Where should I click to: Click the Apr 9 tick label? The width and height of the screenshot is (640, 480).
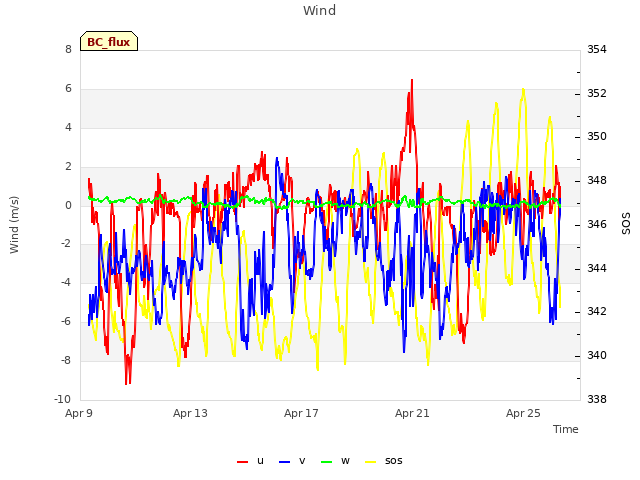(79, 413)
